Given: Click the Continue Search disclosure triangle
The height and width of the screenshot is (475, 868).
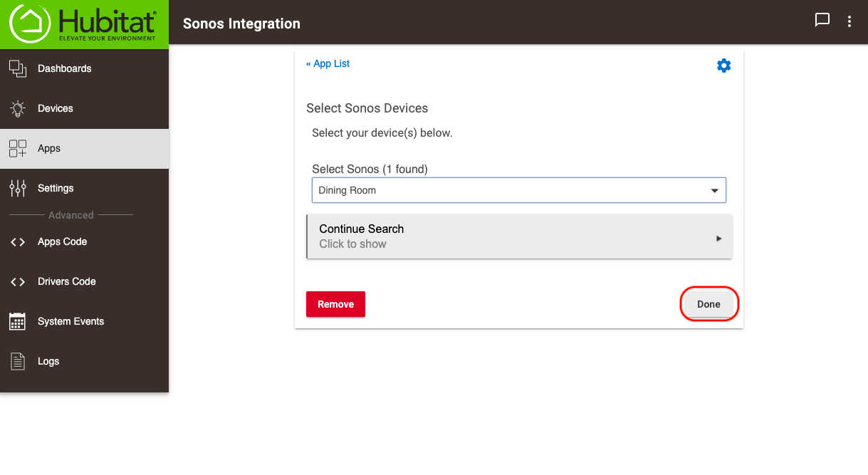Looking at the screenshot, I should point(719,239).
